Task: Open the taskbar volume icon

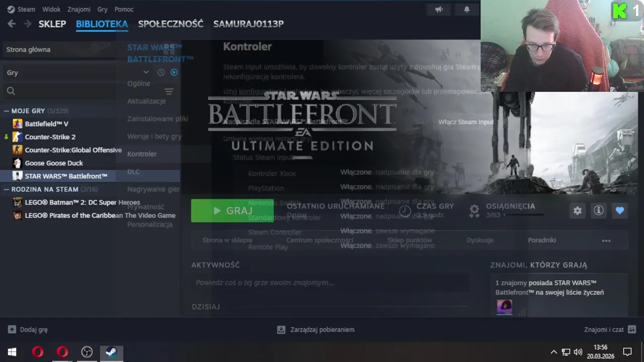Action: tap(578, 352)
